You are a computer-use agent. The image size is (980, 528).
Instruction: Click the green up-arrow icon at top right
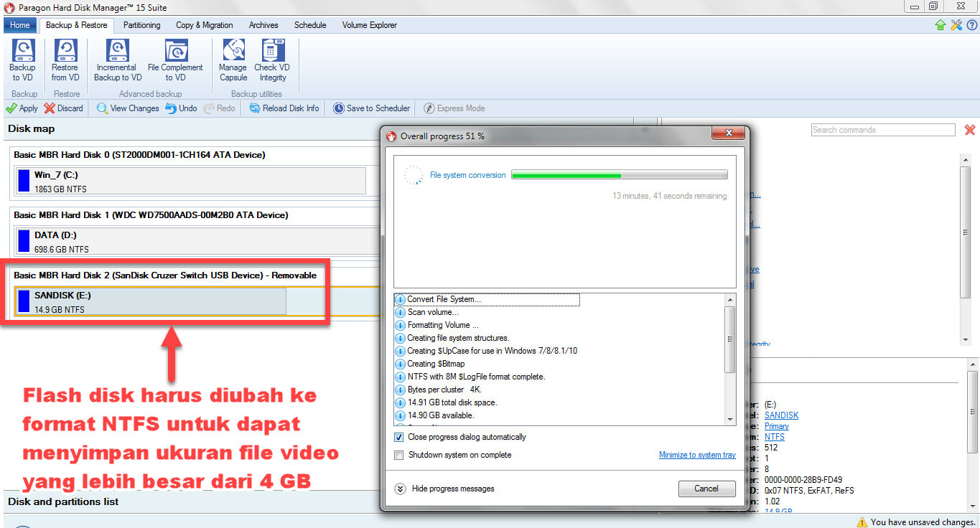(x=941, y=25)
